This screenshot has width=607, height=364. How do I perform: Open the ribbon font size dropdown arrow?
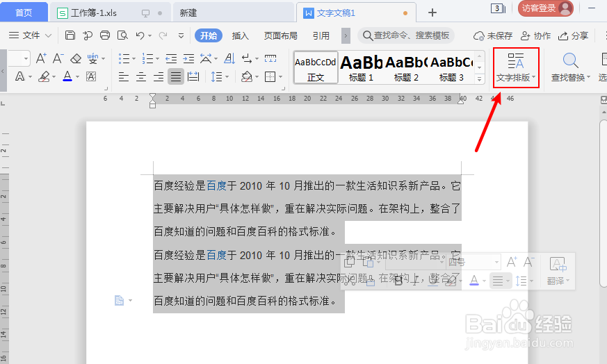tap(26, 59)
